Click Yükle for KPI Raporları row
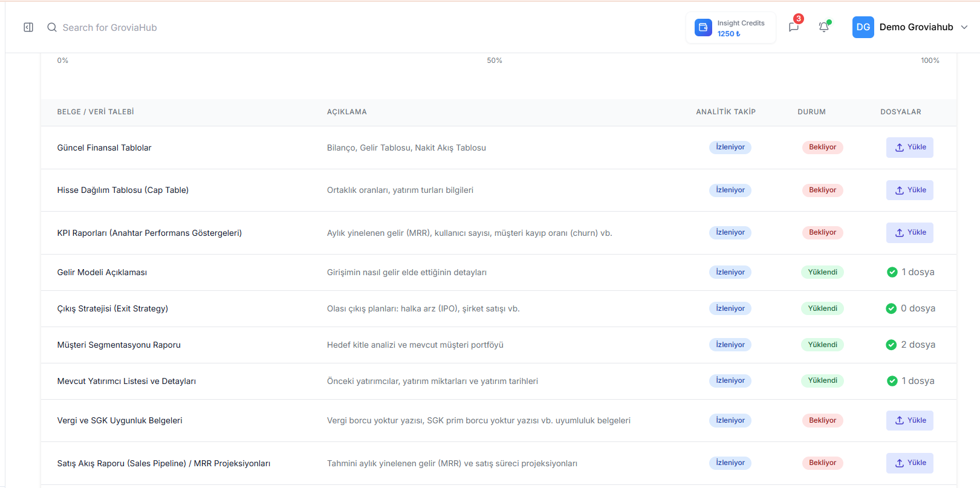This screenshot has height=488, width=980. 909,233
